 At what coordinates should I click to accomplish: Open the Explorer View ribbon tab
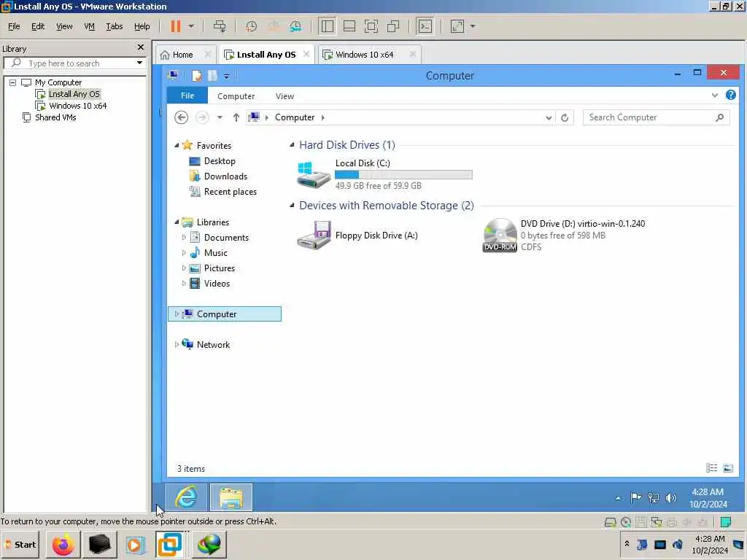(x=285, y=96)
